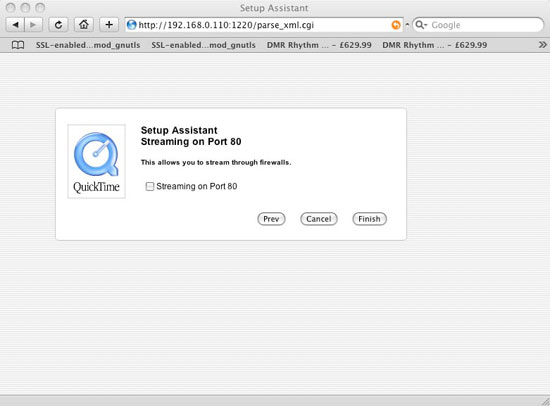Viewport: 550px width, 406px height.
Task: Open the home page icon
Action: (x=83, y=25)
